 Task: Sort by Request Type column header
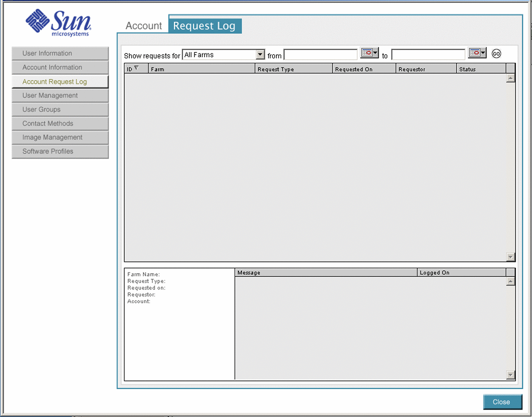click(294, 69)
